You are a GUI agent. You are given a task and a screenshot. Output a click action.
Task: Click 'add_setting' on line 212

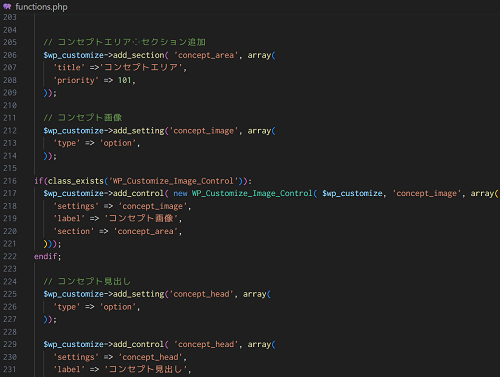(139, 131)
